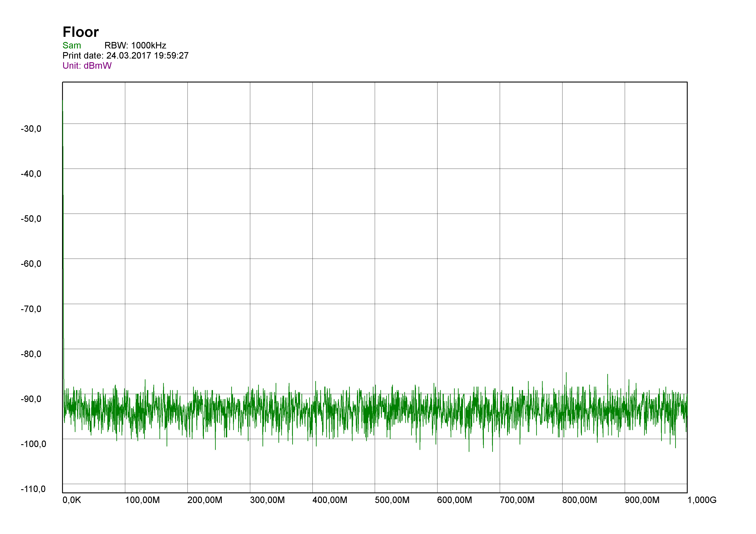
Task: Click the -110,0 y-axis label
Action: (x=33, y=490)
